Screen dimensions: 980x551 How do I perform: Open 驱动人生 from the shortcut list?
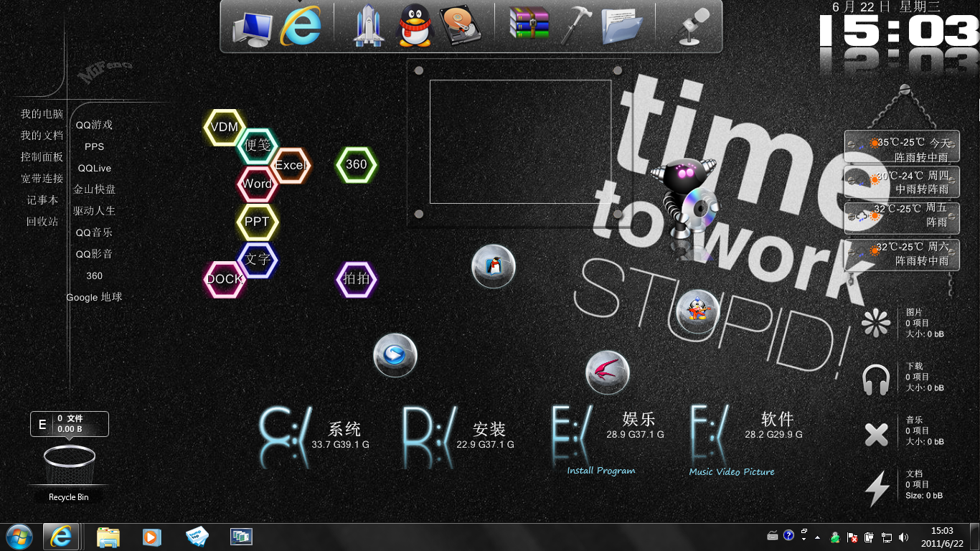point(94,211)
